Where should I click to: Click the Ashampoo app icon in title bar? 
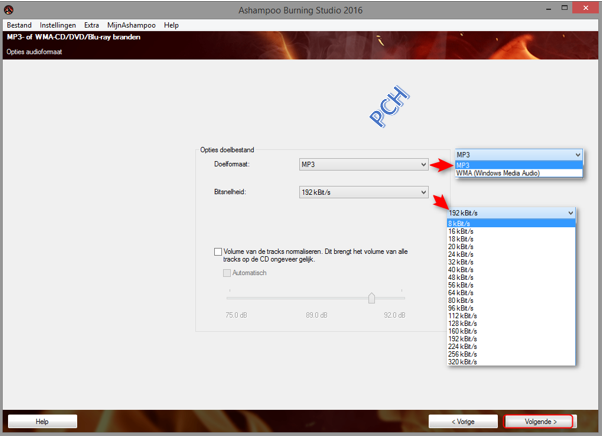pos(8,10)
